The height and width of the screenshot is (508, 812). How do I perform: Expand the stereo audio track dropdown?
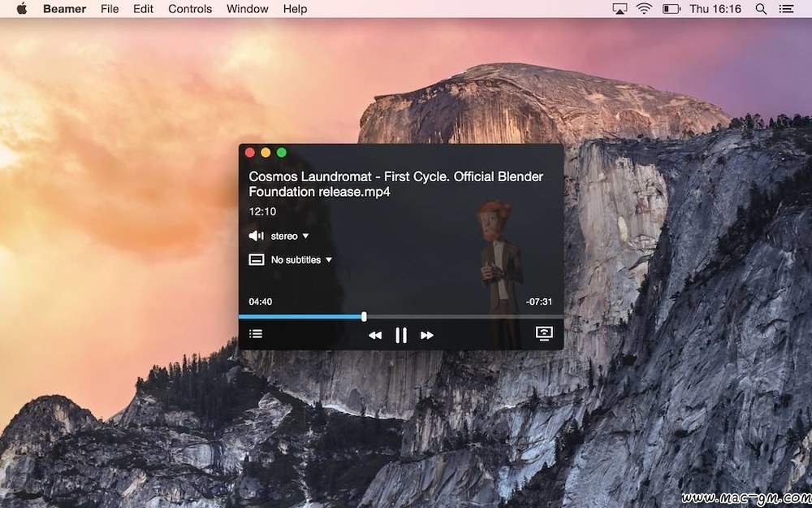click(290, 236)
